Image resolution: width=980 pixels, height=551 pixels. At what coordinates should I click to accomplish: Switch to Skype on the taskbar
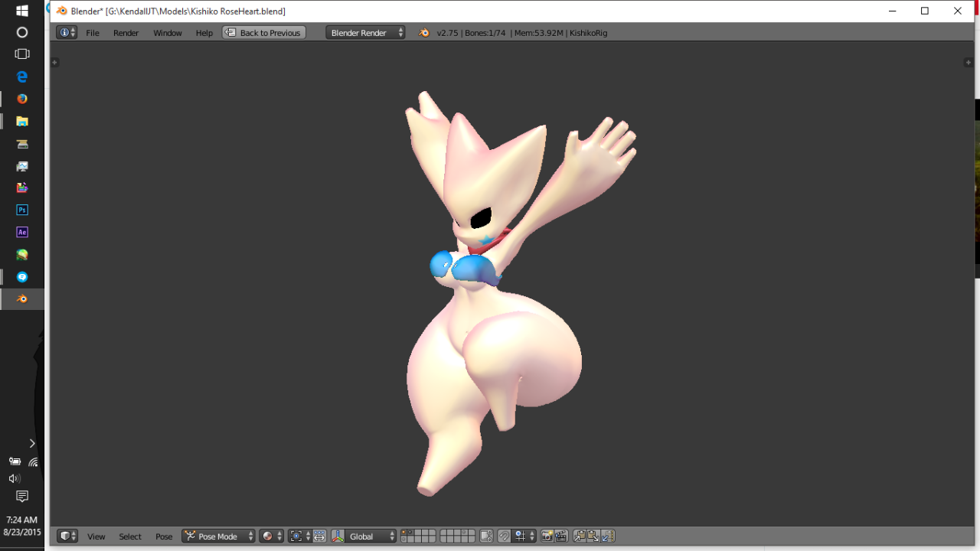(x=22, y=276)
